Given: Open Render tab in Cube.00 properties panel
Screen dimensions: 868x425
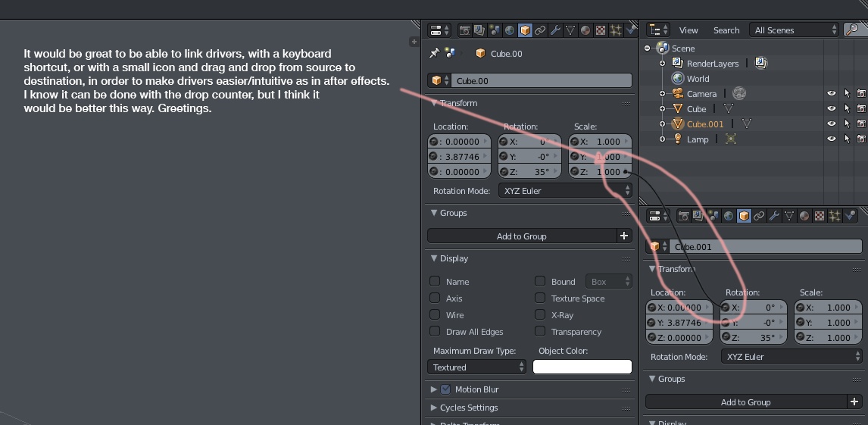Looking at the screenshot, I should 464,30.
